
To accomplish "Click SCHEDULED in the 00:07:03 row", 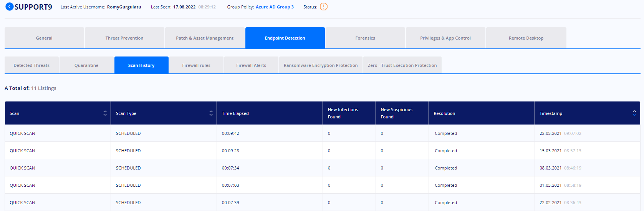I will (x=128, y=185).
